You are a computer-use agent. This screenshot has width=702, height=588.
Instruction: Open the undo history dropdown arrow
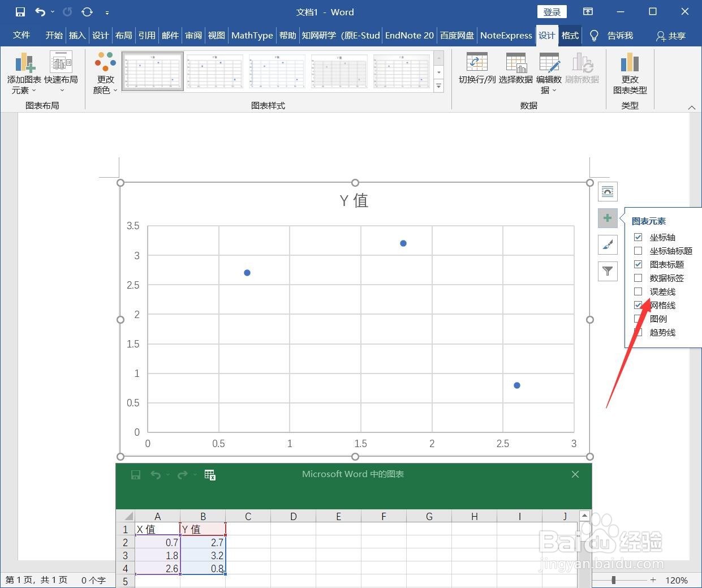(53, 12)
